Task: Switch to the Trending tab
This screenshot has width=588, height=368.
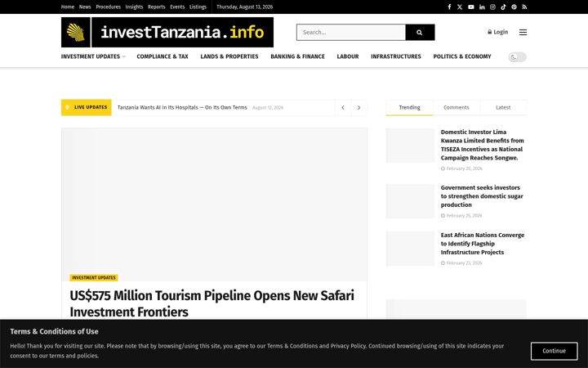Action: [409, 107]
